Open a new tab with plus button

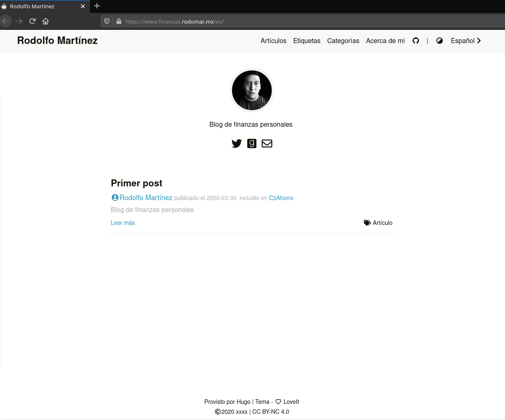[97, 6]
